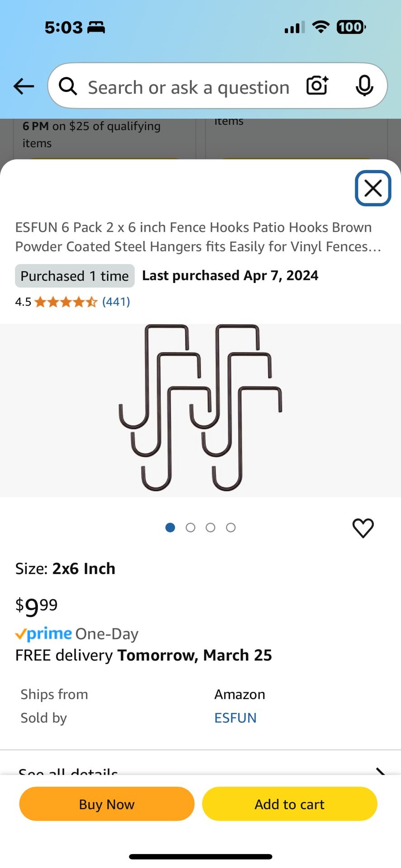Switch to the second image dot
This screenshot has width=401, height=868.
tap(190, 528)
